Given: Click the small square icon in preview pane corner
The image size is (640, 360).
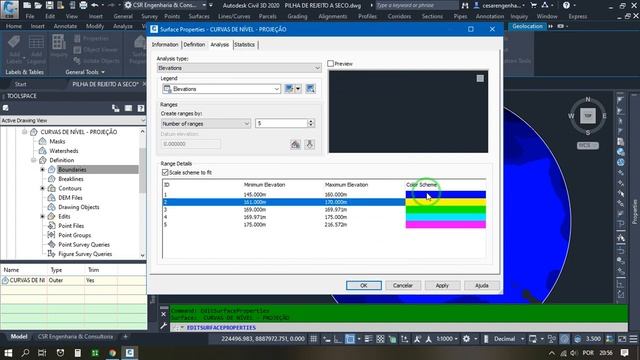Looking at the screenshot, I should pos(480,78).
